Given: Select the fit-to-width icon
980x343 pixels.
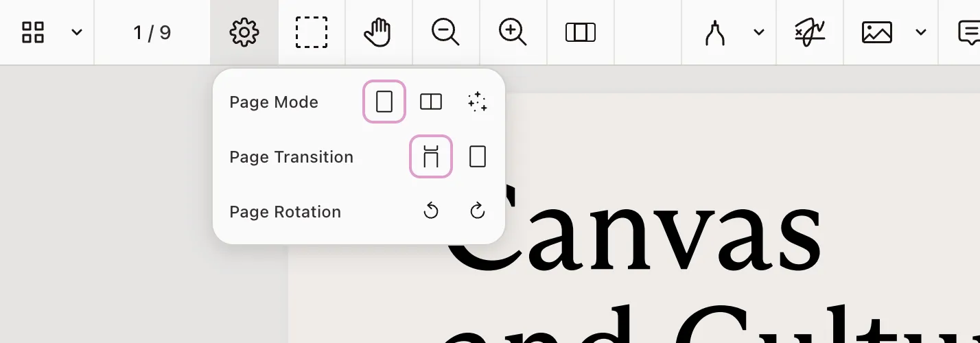Looking at the screenshot, I should tap(580, 32).
